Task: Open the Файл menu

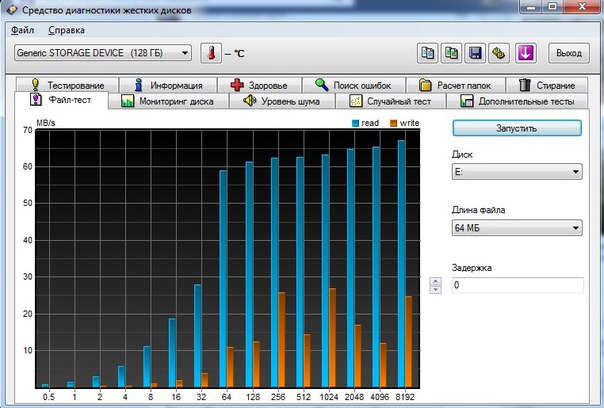Action: click(x=23, y=30)
